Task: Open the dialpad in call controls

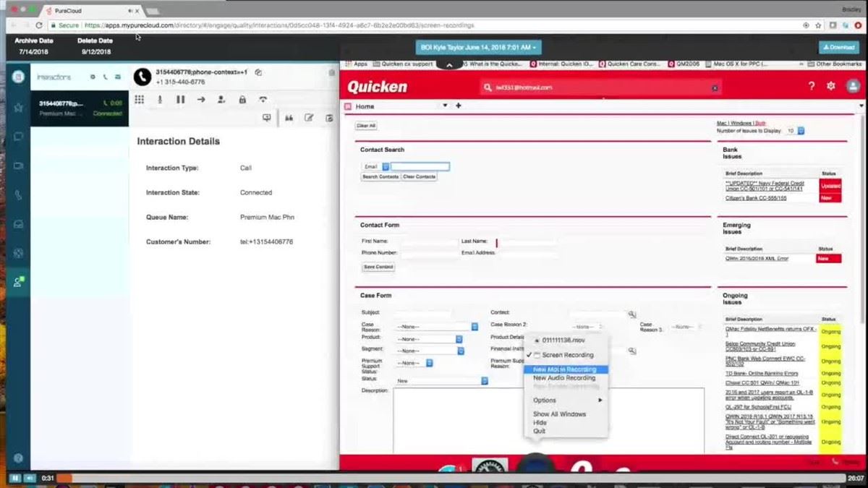Action: [140, 99]
